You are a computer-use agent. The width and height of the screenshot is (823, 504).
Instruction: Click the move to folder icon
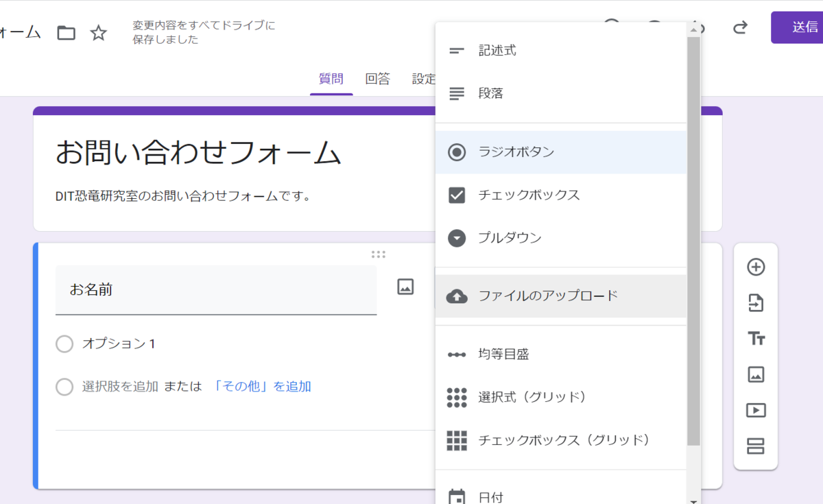click(66, 32)
